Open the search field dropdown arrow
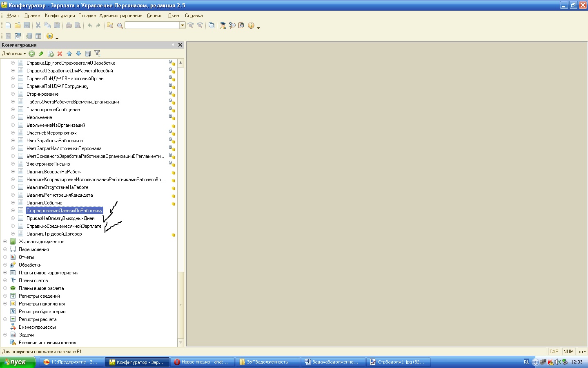 [183, 25]
